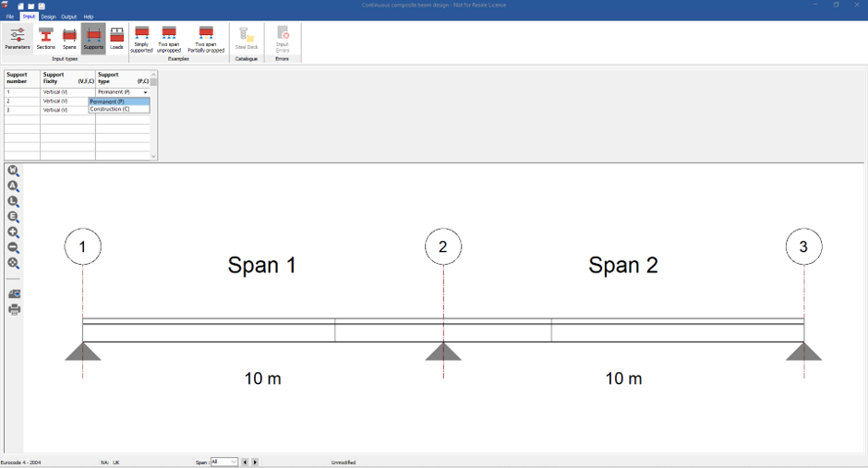Click the Span 1 label
The width and height of the screenshot is (868, 468).
[x=262, y=266]
